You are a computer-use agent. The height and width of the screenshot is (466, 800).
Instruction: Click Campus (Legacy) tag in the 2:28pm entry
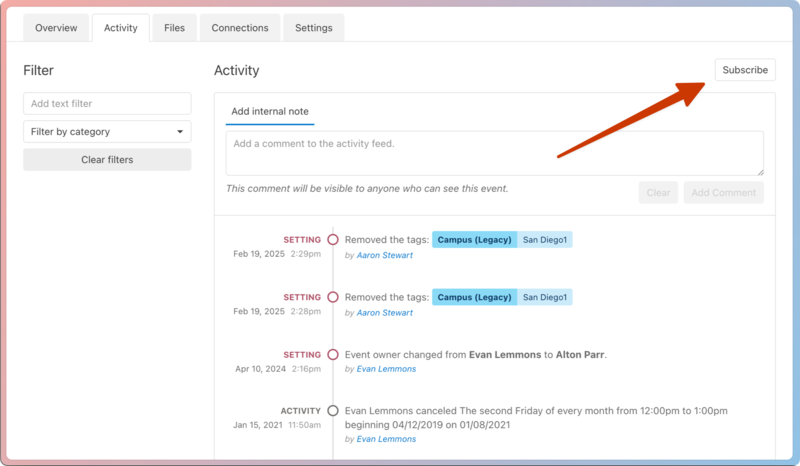[x=475, y=297]
